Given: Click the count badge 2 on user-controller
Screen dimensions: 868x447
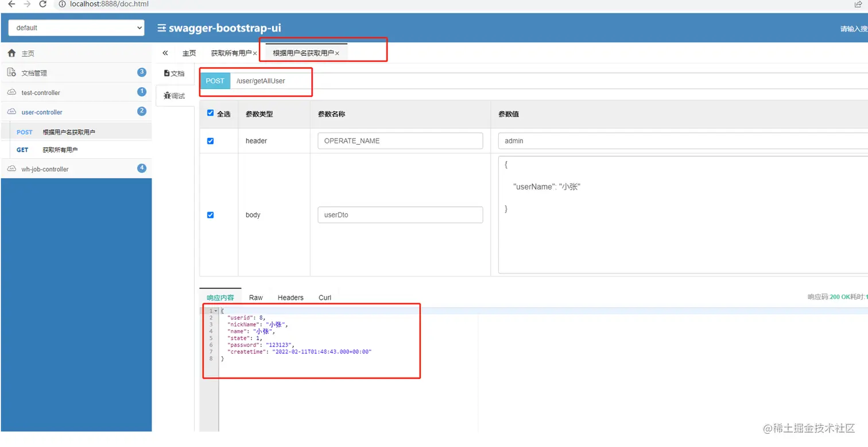Looking at the screenshot, I should click(142, 111).
